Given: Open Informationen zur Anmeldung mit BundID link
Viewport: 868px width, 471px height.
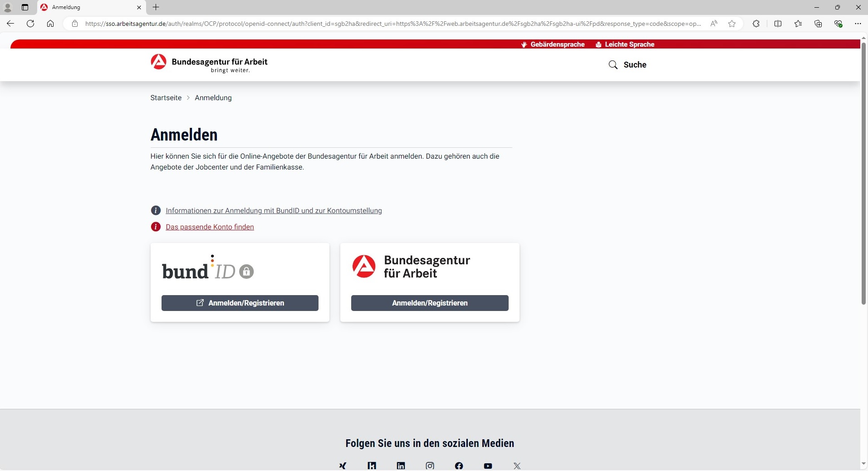Looking at the screenshot, I should point(274,211).
